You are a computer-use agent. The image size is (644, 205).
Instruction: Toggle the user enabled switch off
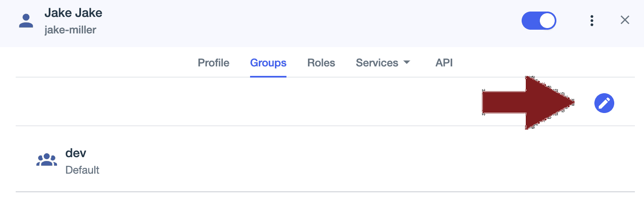tap(539, 21)
